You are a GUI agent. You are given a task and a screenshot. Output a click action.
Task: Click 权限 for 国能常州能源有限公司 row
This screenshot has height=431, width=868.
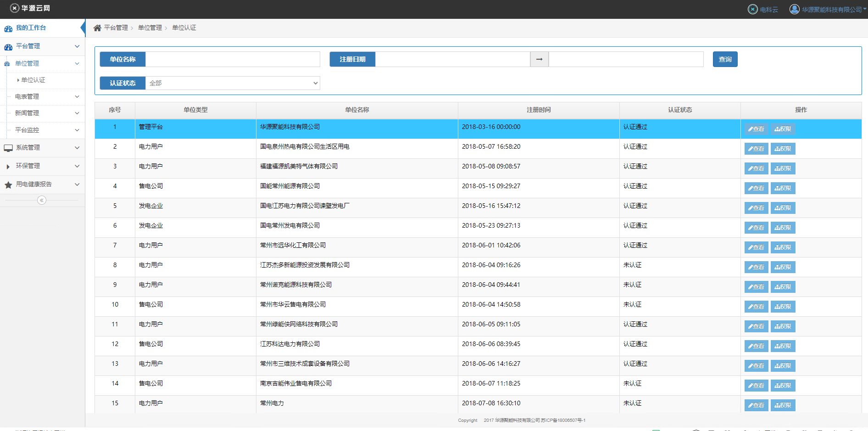pyautogui.click(x=783, y=188)
